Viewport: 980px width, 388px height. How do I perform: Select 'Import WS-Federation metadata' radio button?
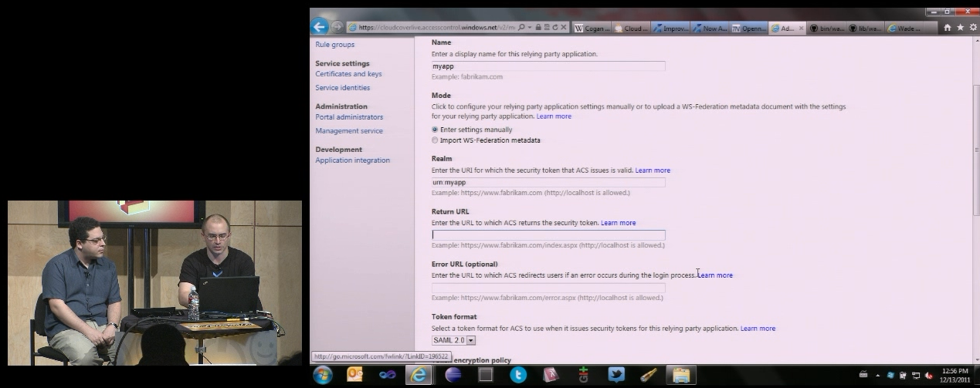[x=435, y=140]
